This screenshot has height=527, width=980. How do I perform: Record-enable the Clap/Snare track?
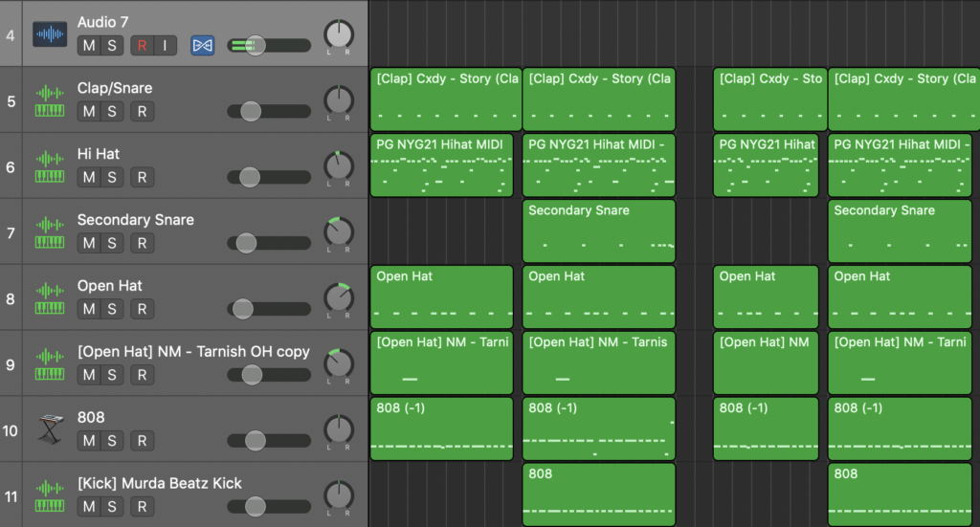coord(142,112)
